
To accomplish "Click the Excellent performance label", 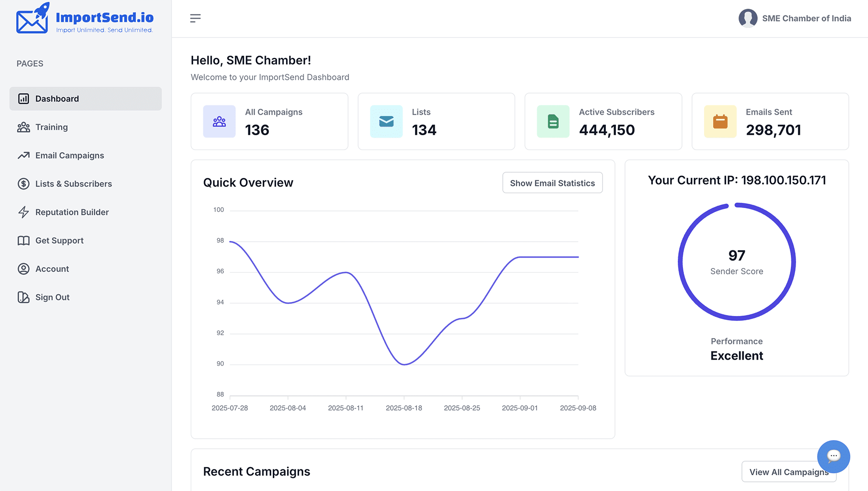I will pos(737,356).
